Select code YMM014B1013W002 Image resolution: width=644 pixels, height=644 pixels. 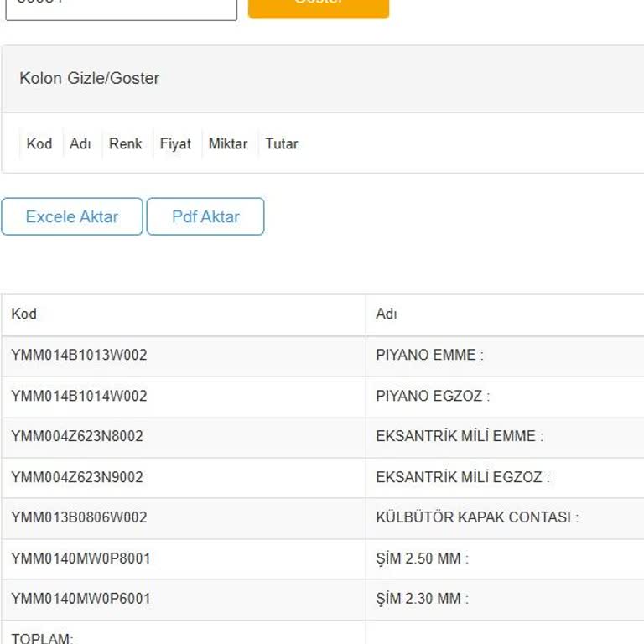pos(79,356)
